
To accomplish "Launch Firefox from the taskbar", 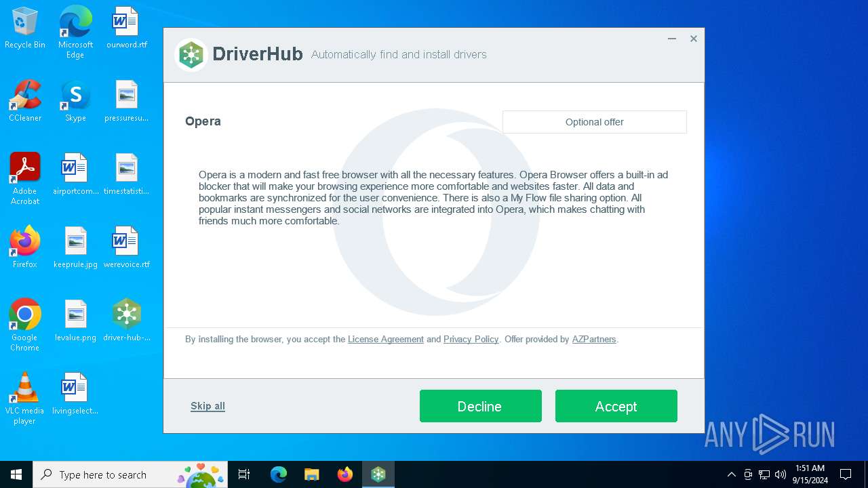I will tap(345, 474).
